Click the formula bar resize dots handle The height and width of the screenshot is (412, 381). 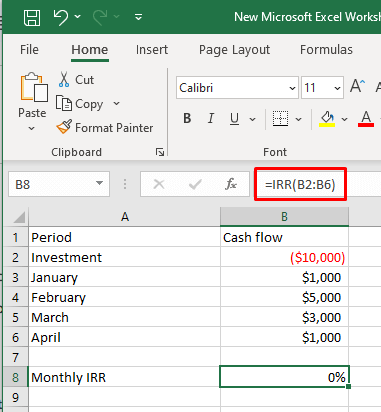pyautogui.click(x=125, y=184)
